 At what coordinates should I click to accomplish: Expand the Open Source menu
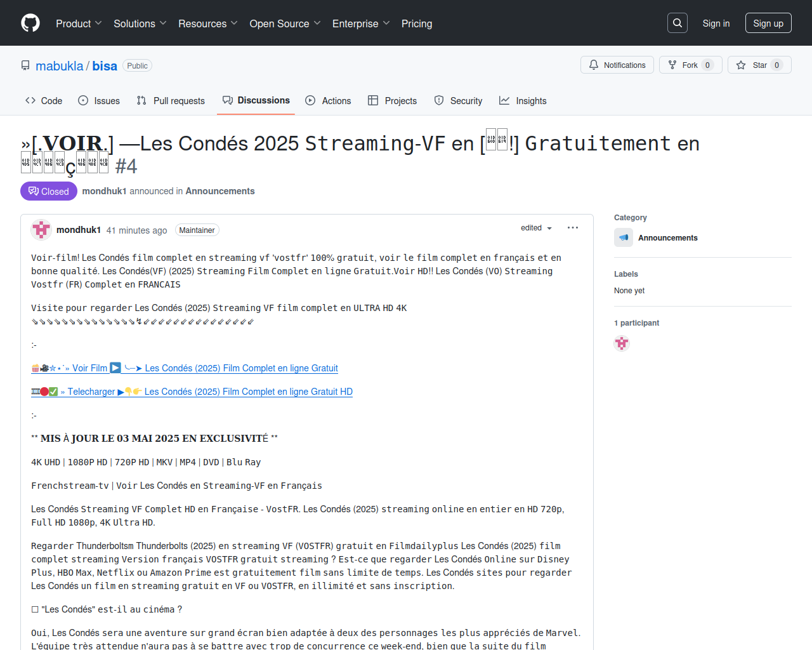click(285, 23)
